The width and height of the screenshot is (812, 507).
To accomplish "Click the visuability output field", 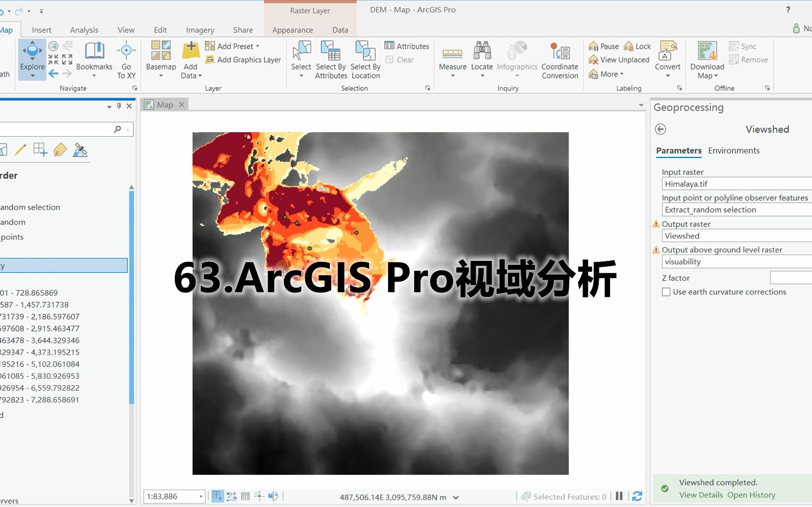I will pos(736,262).
